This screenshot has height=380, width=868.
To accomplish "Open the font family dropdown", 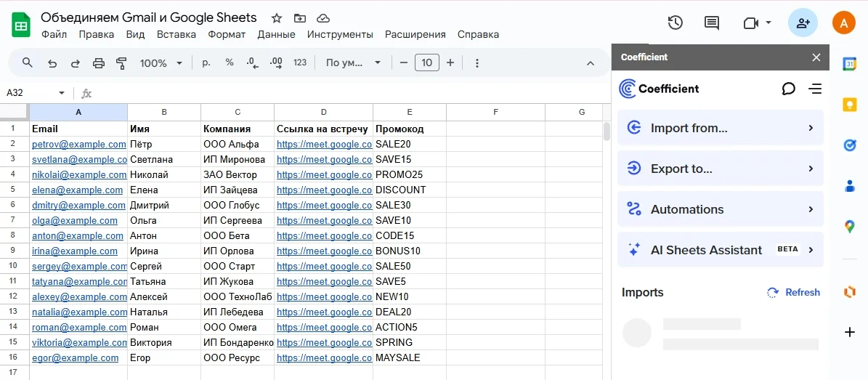I will coord(353,63).
